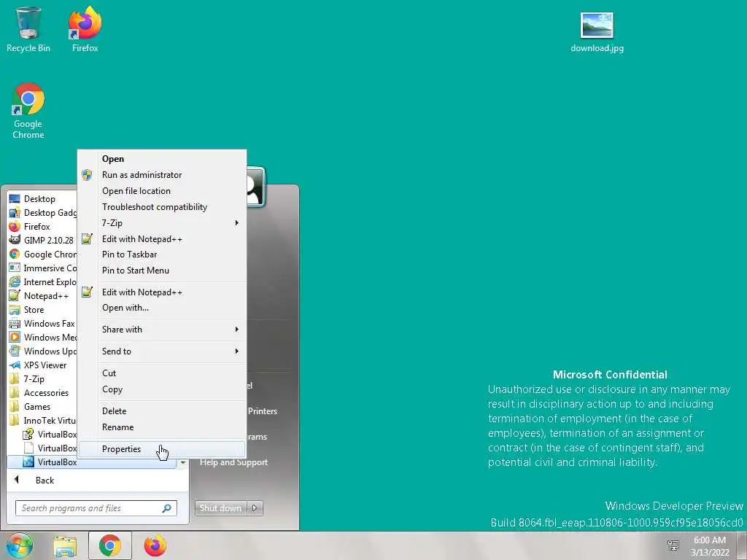Open the Recycle Bin desktop icon
The width and height of the screenshot is (747, 560).
click(x=28, y=28)
